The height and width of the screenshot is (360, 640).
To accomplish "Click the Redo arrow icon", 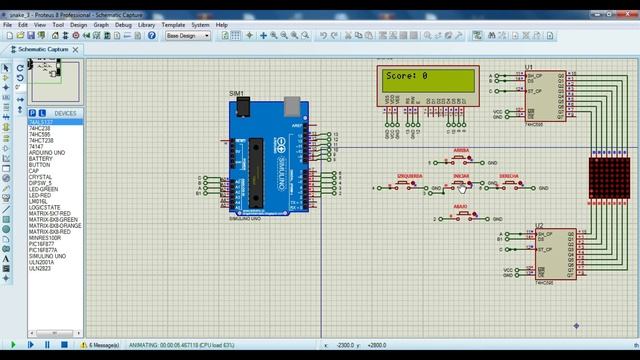I will tap(334, 36).
